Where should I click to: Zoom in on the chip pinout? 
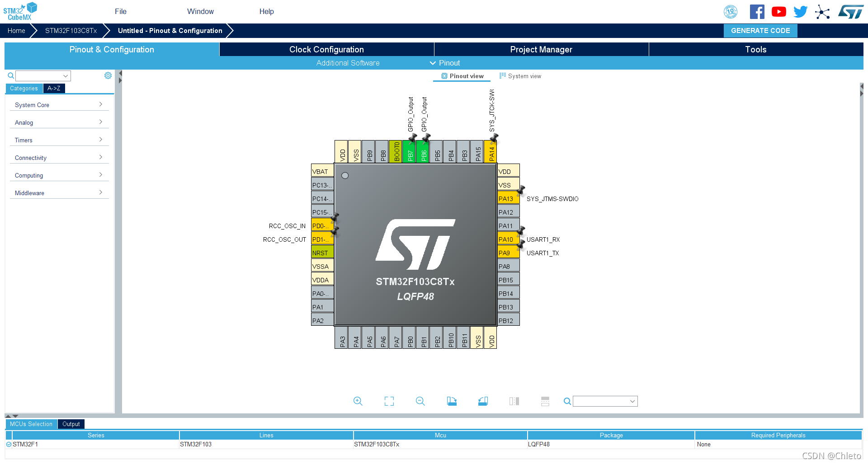[358, 401]
